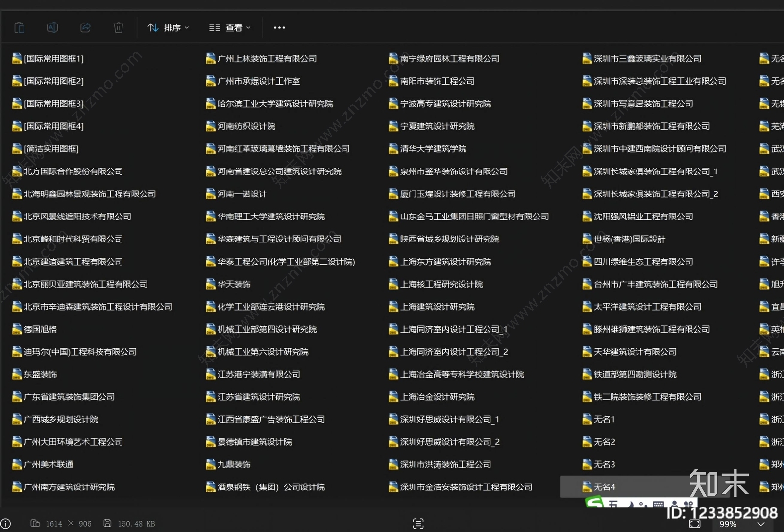Click the Rename icon in the toolbar
Screen dimensions: 784x532
point(52,28)
